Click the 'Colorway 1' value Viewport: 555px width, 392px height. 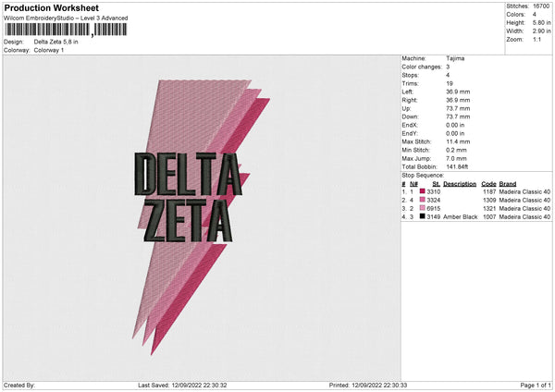point(49,50)
